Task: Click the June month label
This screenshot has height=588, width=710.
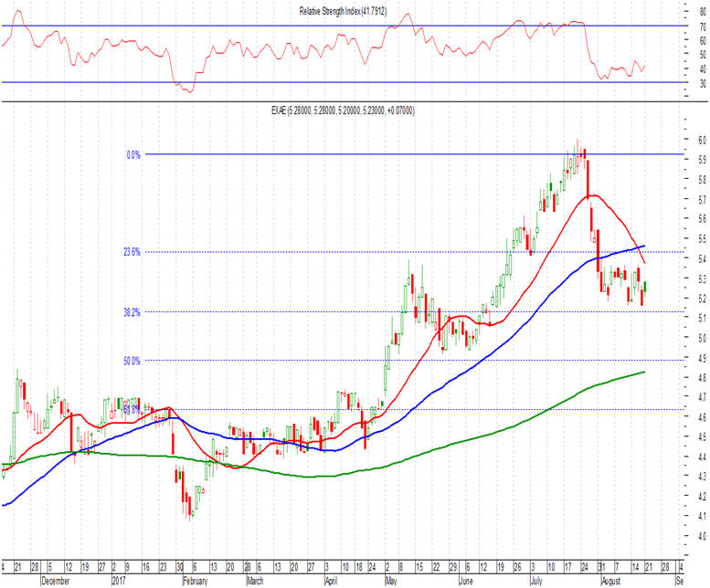Action: 465,581
